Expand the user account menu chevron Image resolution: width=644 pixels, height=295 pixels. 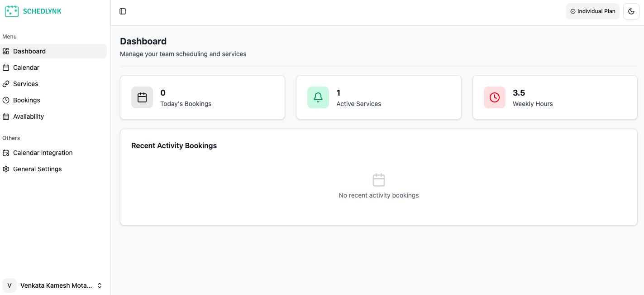(x=99, y=285)
